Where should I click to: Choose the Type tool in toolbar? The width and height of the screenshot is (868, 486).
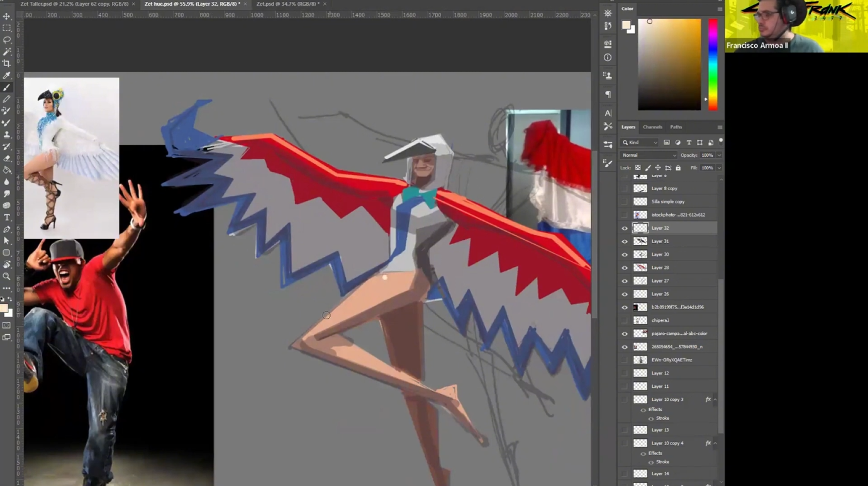[x=7, y=217]
